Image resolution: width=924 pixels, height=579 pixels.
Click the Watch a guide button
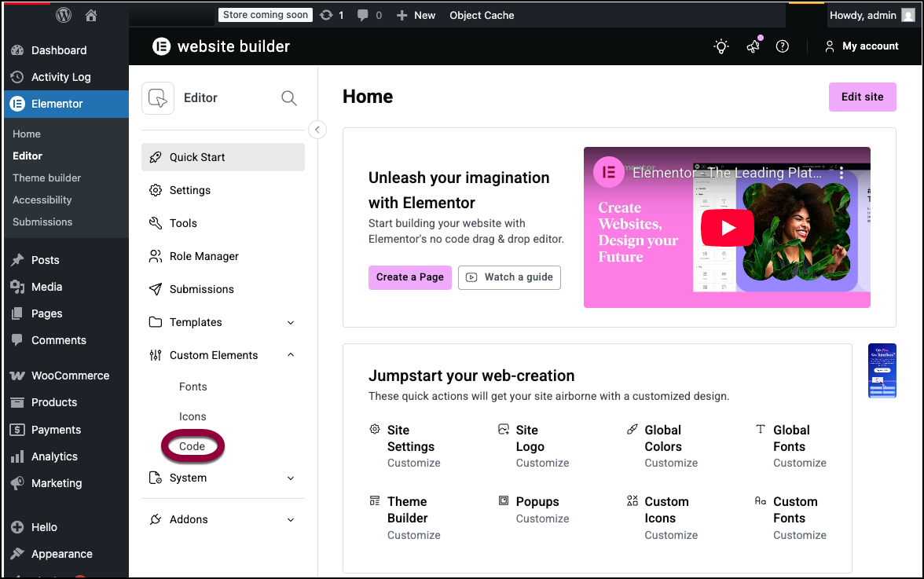coord(509,277)
